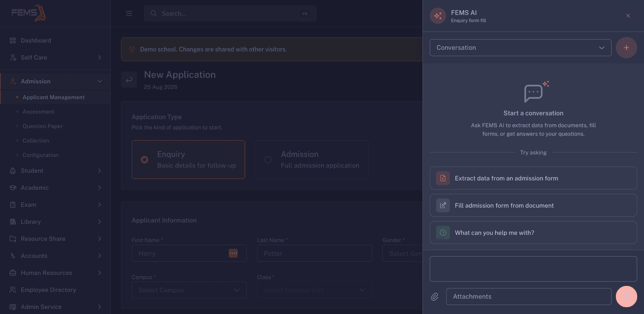The width and height of the screenshot is (644, 314).
Task: Open the Class dropdown
Action: [315, 290]
